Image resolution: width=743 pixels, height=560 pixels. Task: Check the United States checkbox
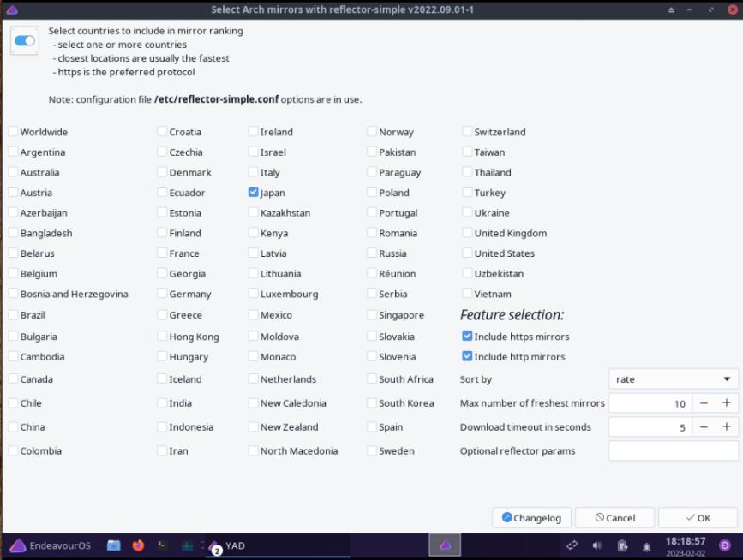tap(468, 253)
